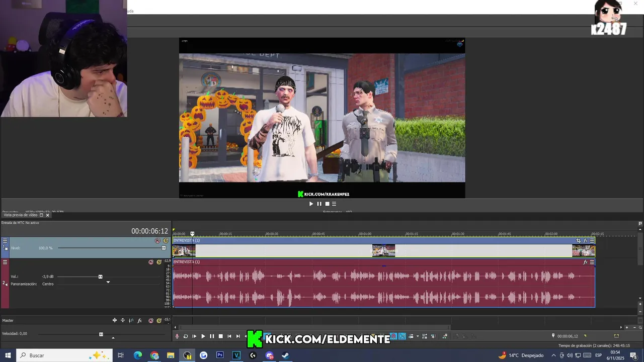Click the Velocidad rate slider handle
Viewport: 644px width, 362px height.
click(x=101, y=334)
